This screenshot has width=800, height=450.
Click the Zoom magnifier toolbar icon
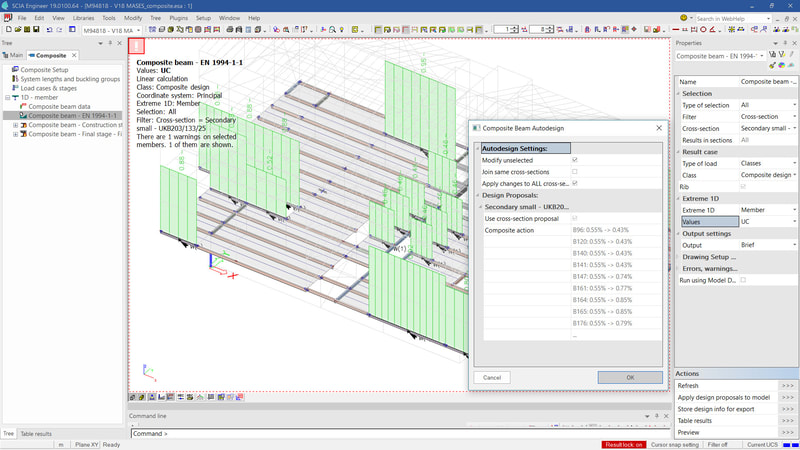(x=332, y=30)
